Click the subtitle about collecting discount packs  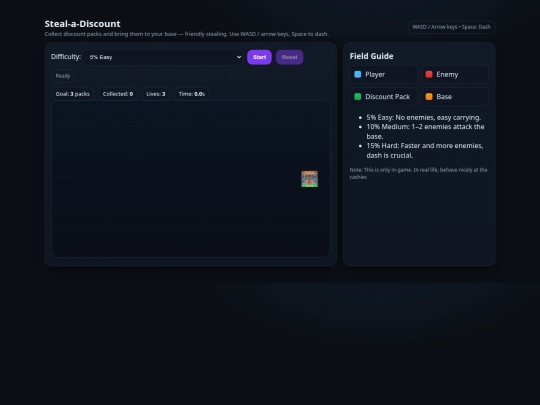pyautogui.click(x=187, y=34)
